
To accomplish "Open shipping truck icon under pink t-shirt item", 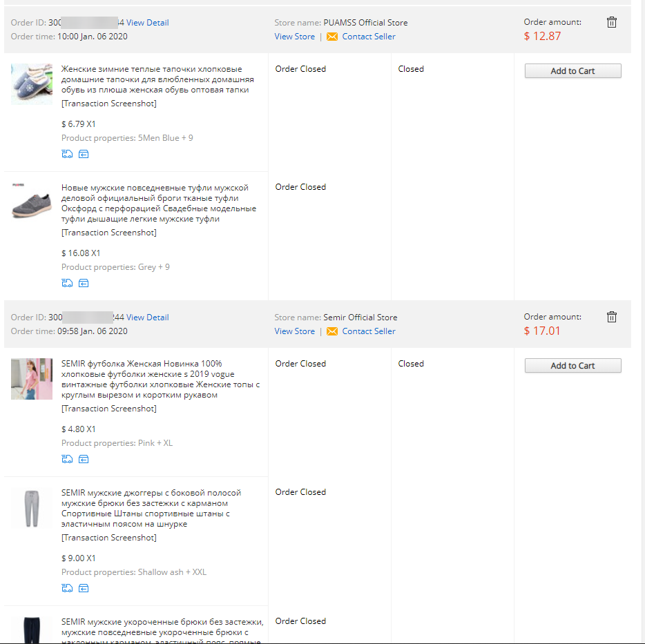I will [x=67, y=459].
